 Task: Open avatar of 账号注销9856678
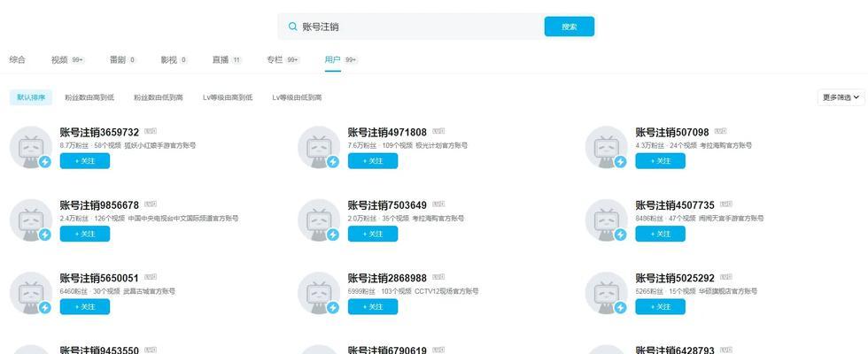point(31,220)
